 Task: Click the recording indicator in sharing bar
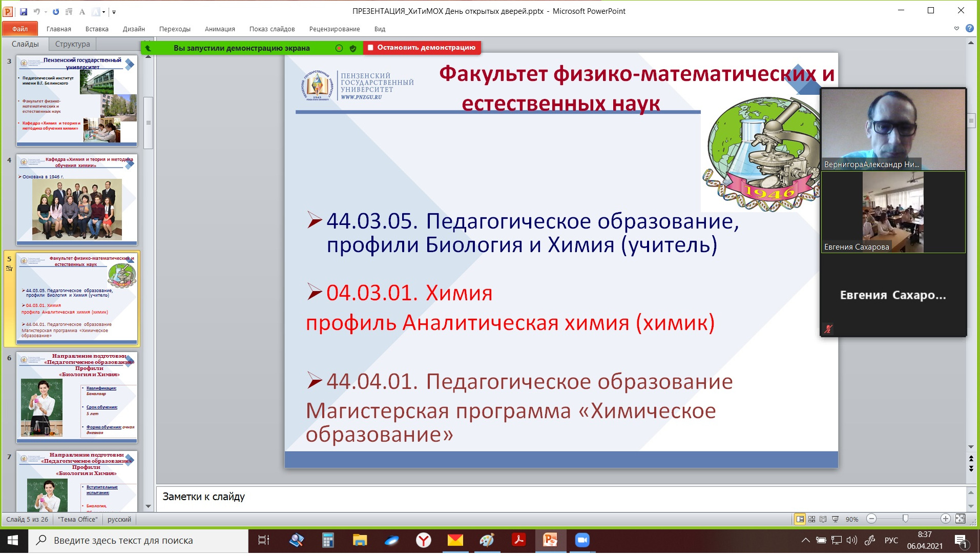click(x=339, y=48)
